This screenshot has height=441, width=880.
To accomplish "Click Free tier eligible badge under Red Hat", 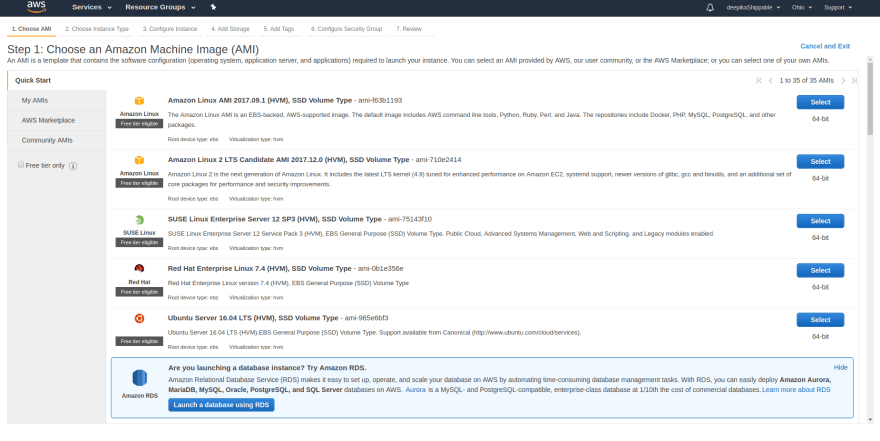I will pyautogui.click(x=139, y=292).
